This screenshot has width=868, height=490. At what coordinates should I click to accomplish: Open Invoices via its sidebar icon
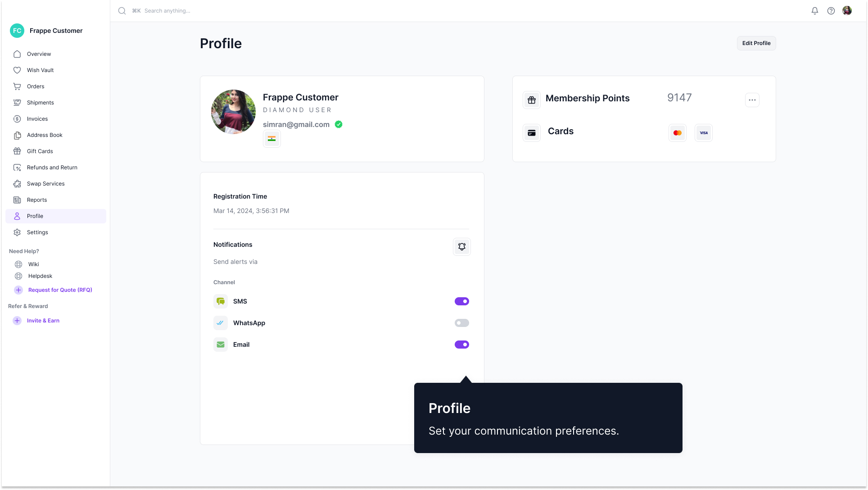pos(17,118)
